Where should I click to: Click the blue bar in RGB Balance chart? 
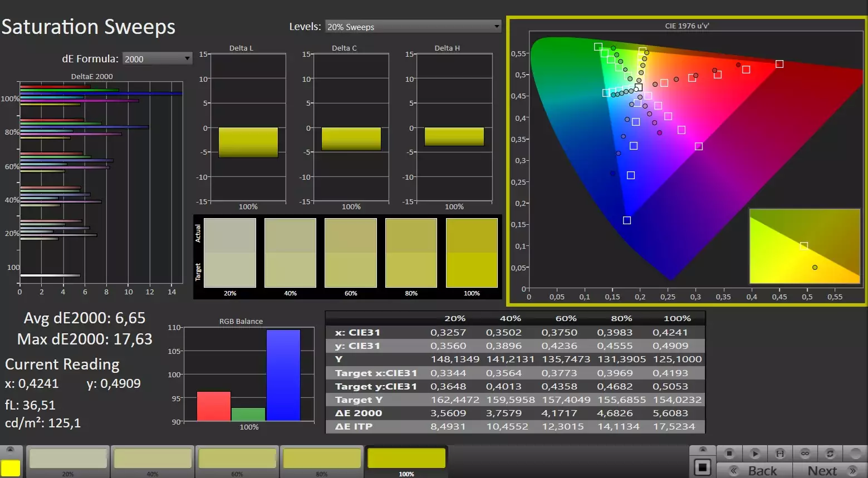pyautogui.click(x=283, y=374)
